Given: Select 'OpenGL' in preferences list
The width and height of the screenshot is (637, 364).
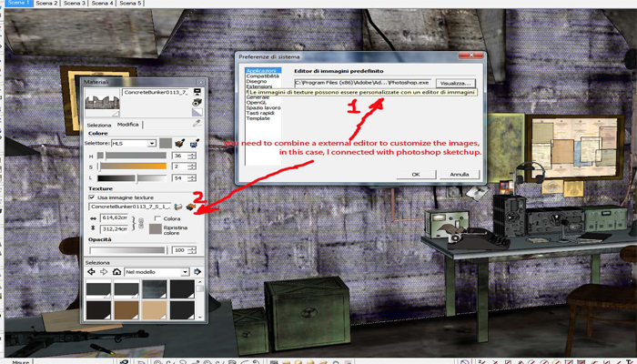Looking at the screenshot, I should click(x=255, y=105).
